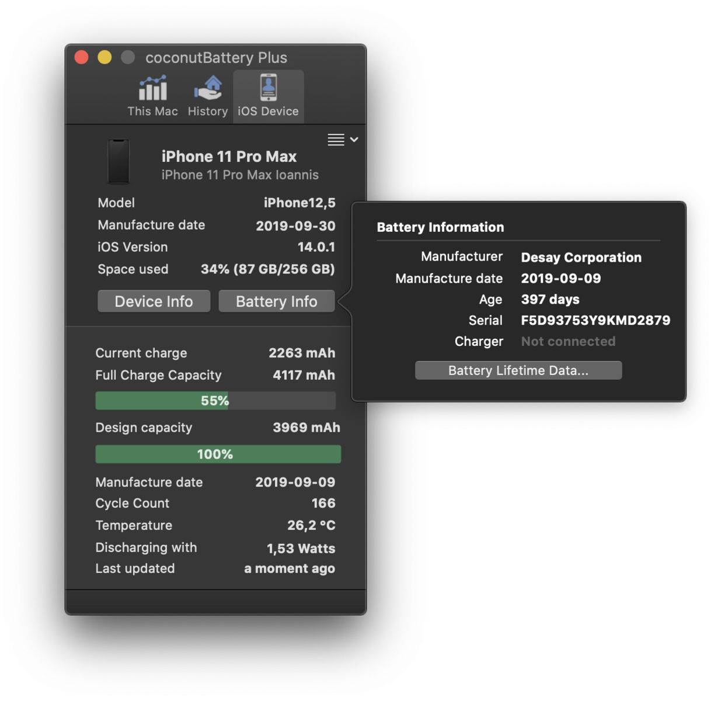Click the Desay Corporation manufacturer value
728x701 pixels.
[x=581, y=258]
